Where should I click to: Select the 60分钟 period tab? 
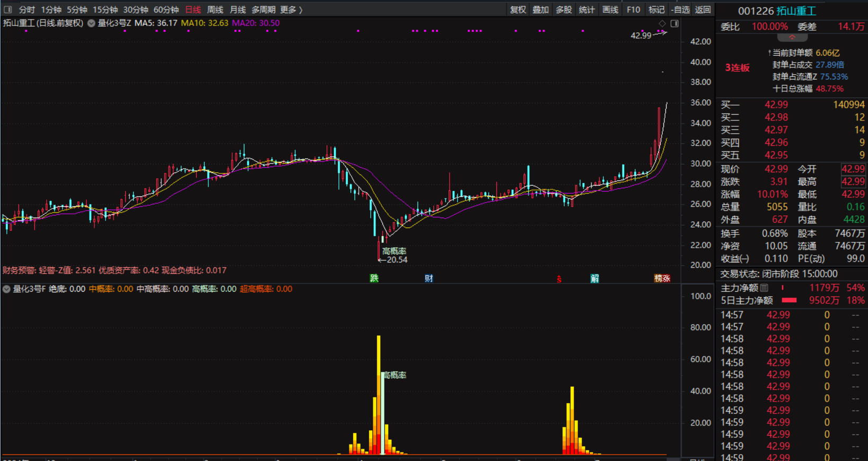coord(166,10)
